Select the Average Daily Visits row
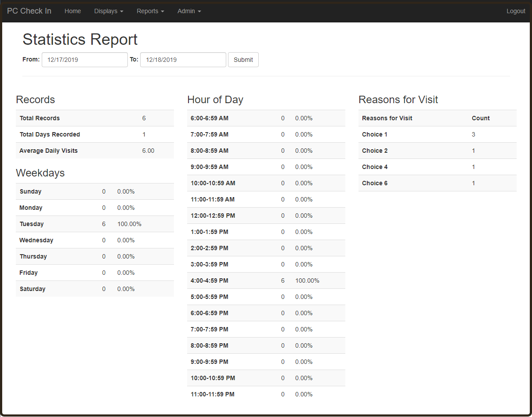This screenshot has width=532, height=417. click(94, 151)
